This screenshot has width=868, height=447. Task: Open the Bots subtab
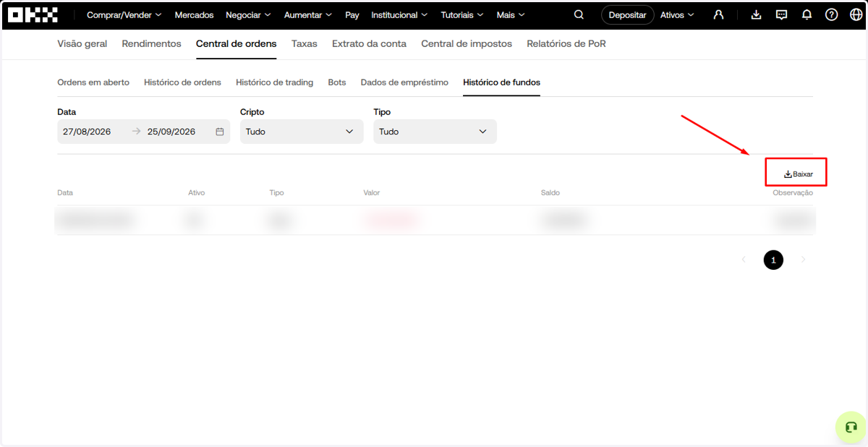point(337,82)
